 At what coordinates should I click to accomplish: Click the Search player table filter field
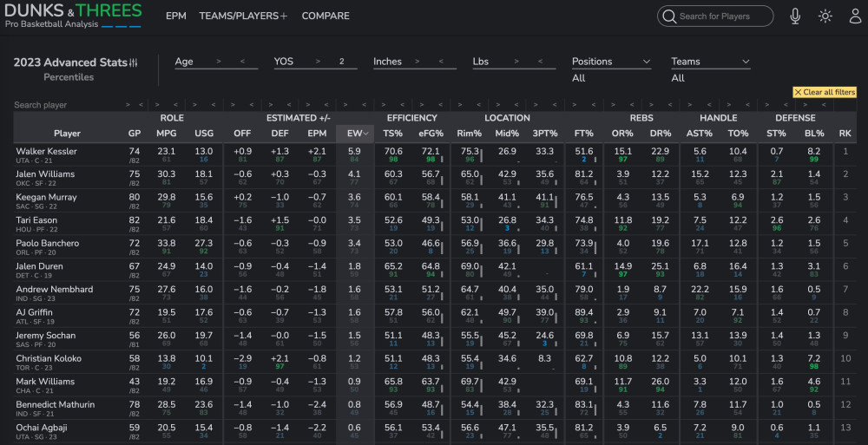pyautogui.click(x=61, y=105)
